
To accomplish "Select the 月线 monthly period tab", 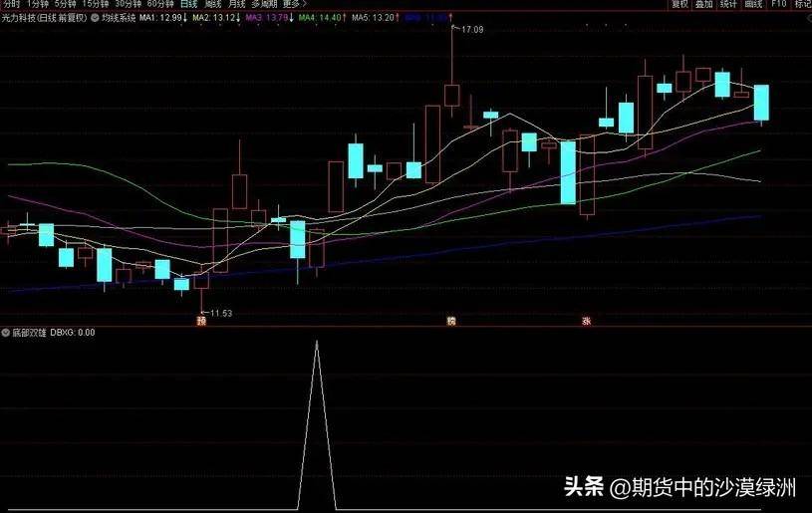I will [237, 4].
